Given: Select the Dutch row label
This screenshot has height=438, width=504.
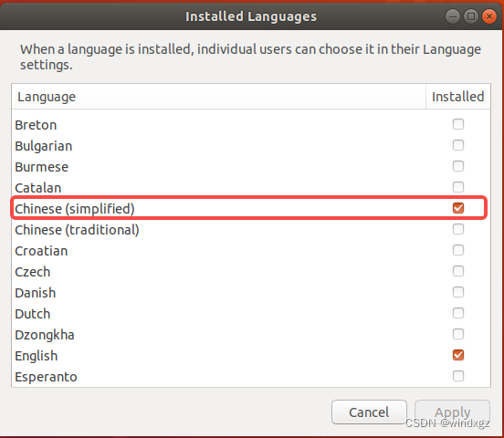Looking at the screenshot, I should point(33,314).
